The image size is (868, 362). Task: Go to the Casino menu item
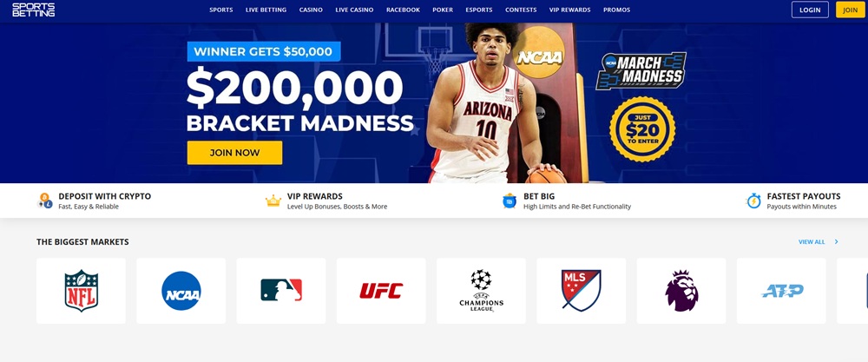point(311,10)
